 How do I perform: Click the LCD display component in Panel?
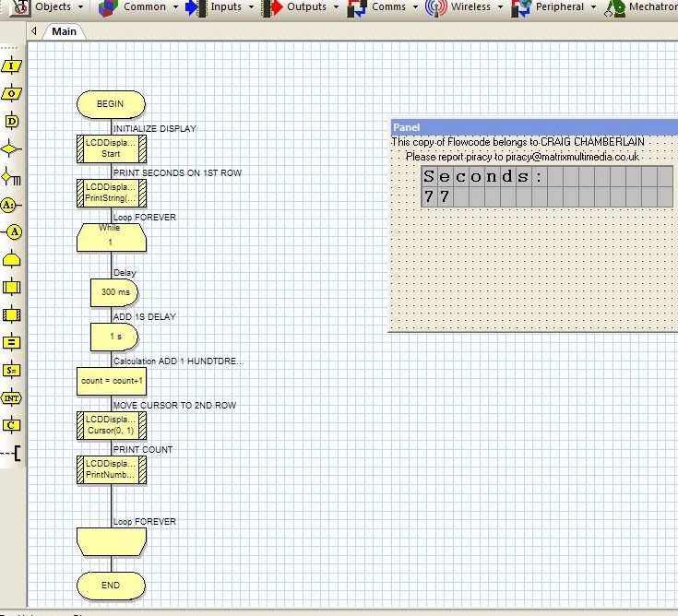click(x=547, y=187)
